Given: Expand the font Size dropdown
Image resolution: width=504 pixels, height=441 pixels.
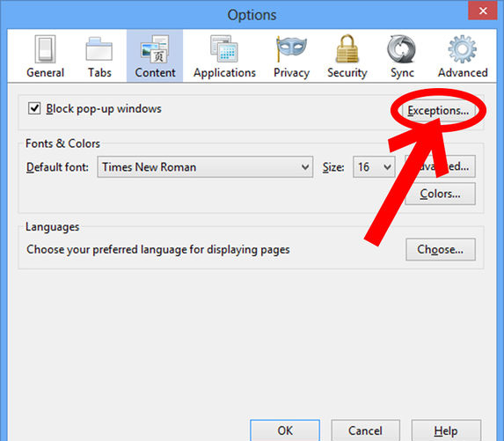Looking at the screenshot, I should 374,167.
